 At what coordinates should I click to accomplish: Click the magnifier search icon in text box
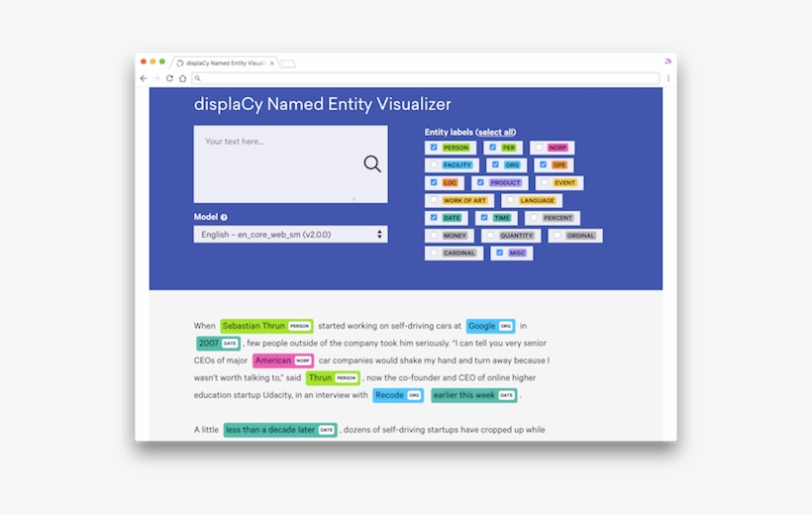[x=371, y=163]
